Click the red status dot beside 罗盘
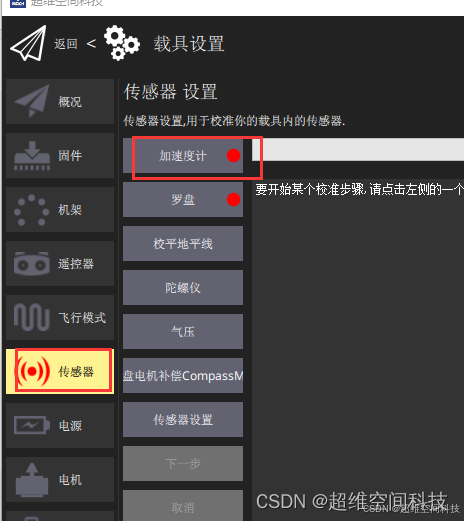Image resolution: width=464 pixels, height=521 pixels. (x=233, y=200)
